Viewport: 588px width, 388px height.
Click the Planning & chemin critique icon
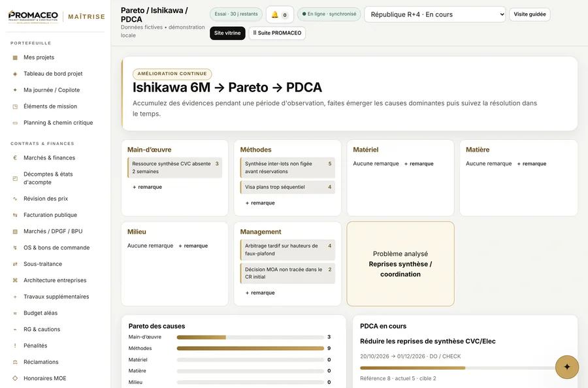pos(15,123)
